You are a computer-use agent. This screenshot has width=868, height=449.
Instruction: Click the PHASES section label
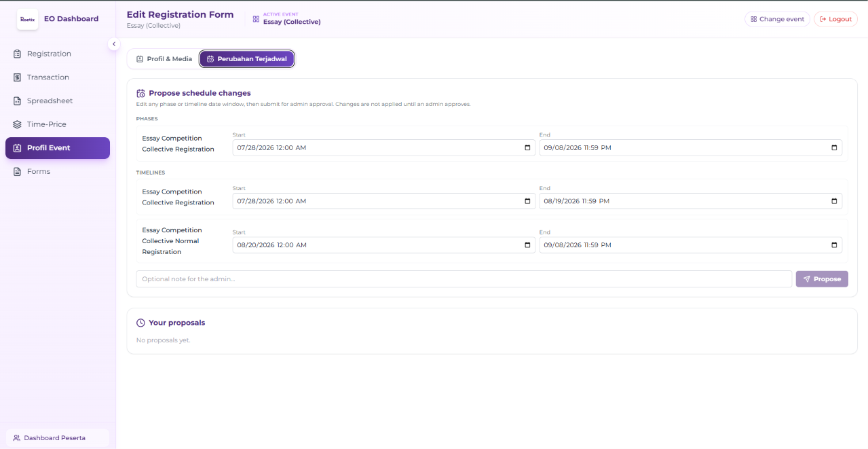[147, 119]
